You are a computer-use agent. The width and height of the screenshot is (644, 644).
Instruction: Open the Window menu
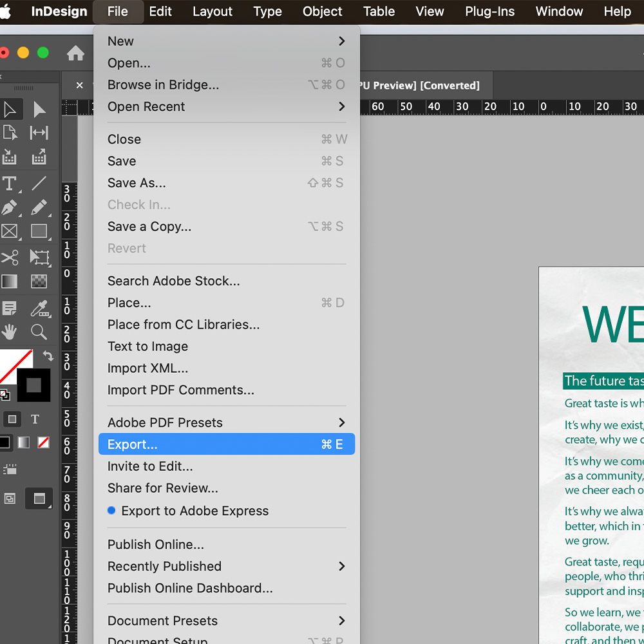pos(559,12)
